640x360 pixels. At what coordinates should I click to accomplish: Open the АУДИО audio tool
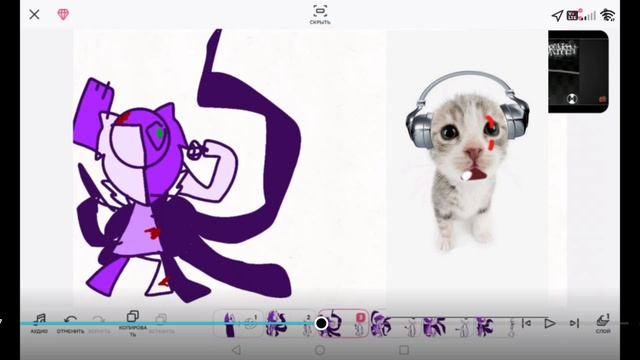coord(39,323)
